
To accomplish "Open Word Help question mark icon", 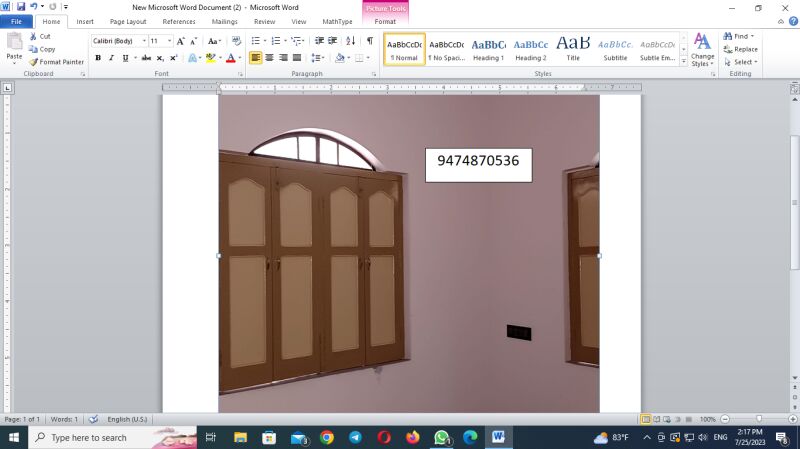I will 790,21.
